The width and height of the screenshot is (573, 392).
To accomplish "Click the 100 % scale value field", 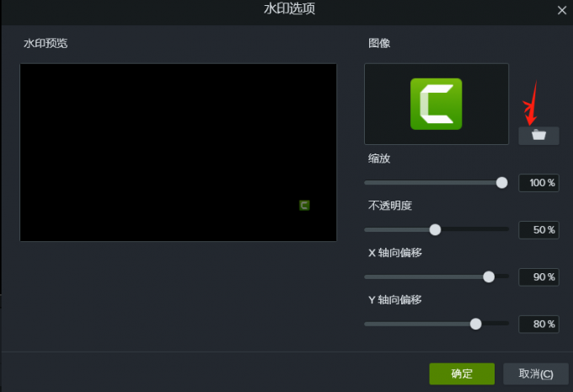I will (538, 183).
